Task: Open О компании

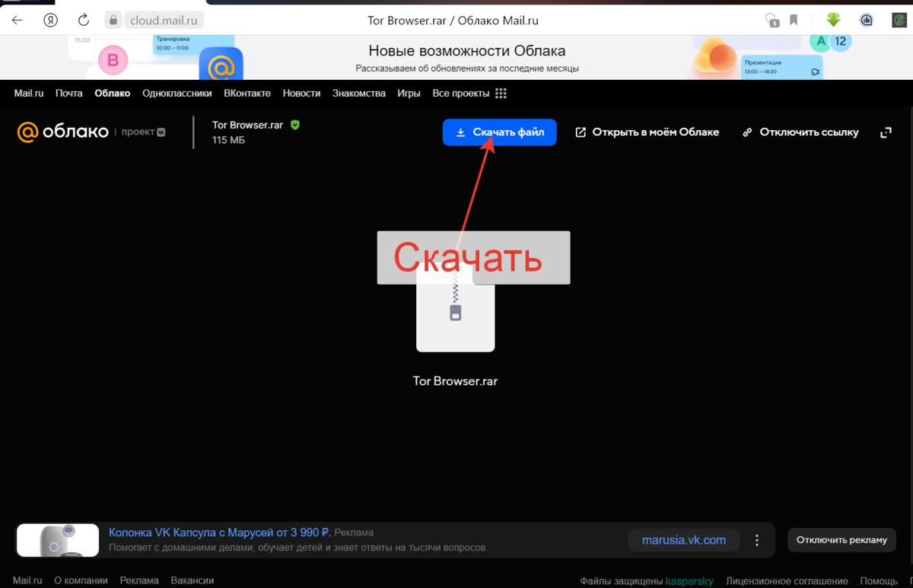Action: 81,580
